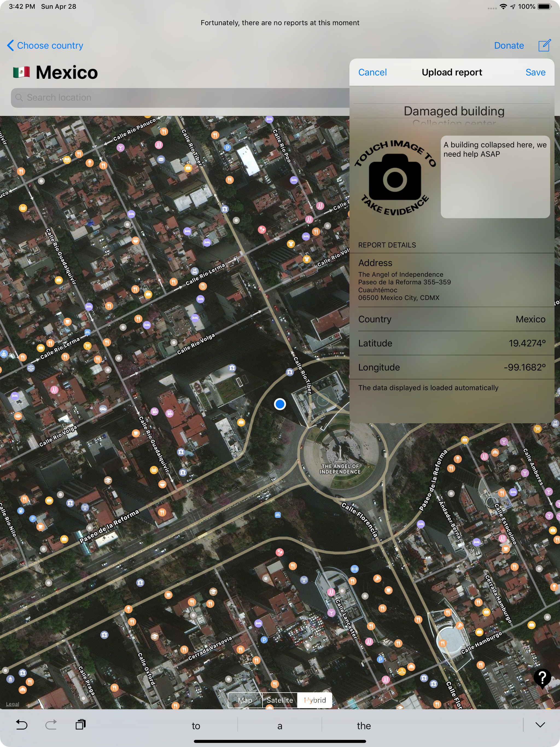Tap the redo keyboard icon
This screenshot has height=747, width=560.
tap(51, 724)
